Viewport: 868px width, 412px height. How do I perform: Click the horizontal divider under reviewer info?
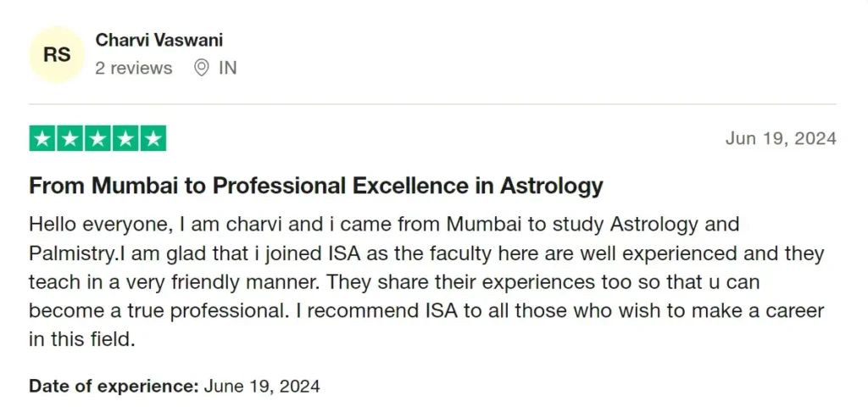433,103
